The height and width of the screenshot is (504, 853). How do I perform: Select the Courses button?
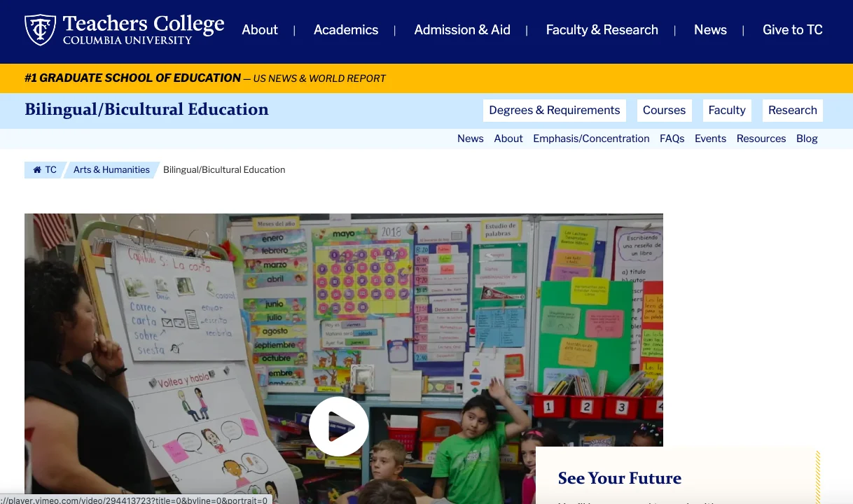tap(664, 111)
